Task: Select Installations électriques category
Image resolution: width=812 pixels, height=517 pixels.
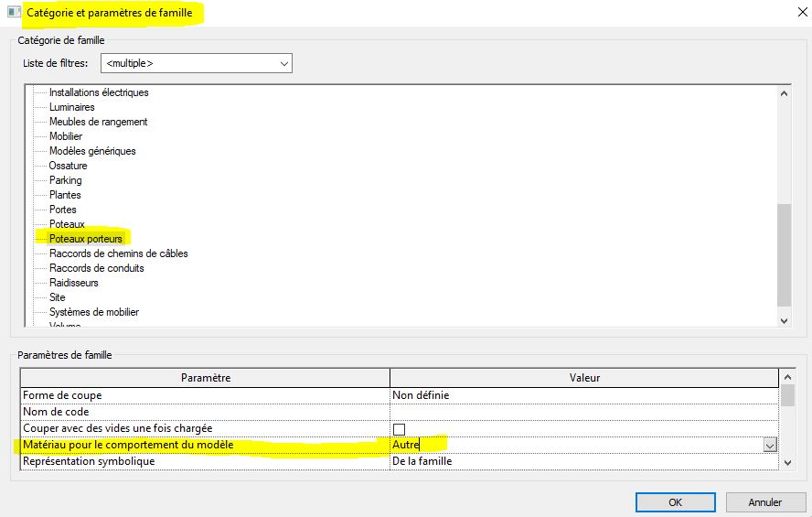Action: pyautogui.click(x=99, y=92)
